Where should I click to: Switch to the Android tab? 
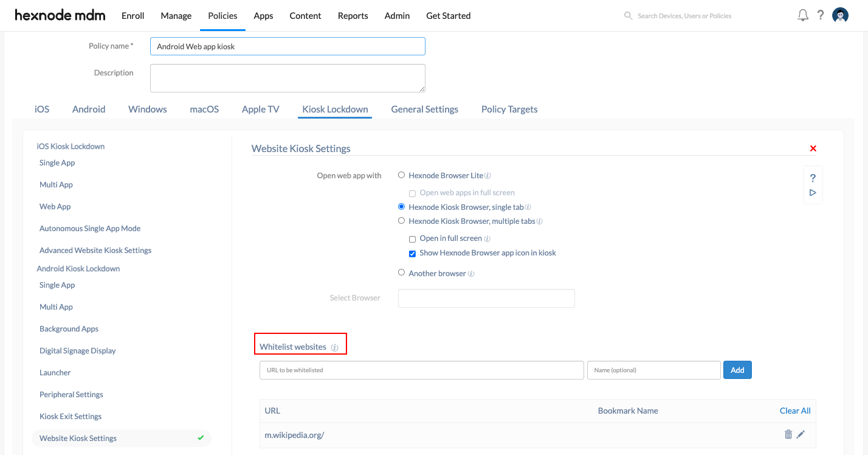pos(89,109)
